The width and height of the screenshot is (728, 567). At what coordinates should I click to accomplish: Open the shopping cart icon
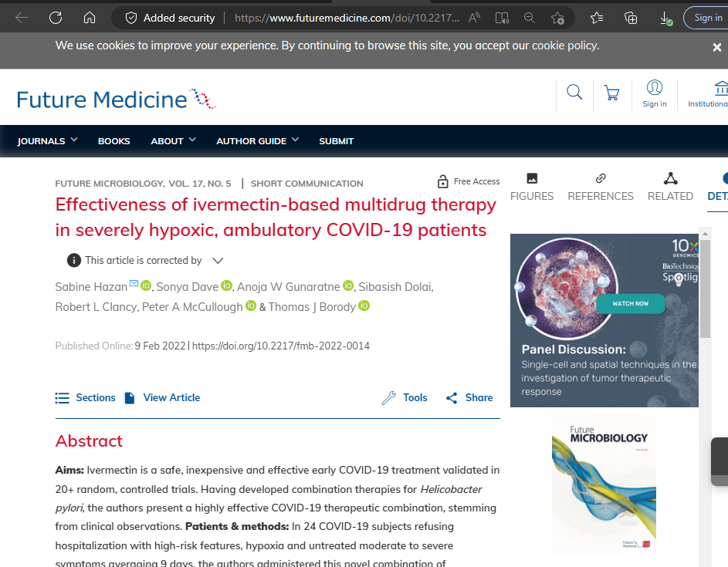pyautogui.click(x=611, y=93)
